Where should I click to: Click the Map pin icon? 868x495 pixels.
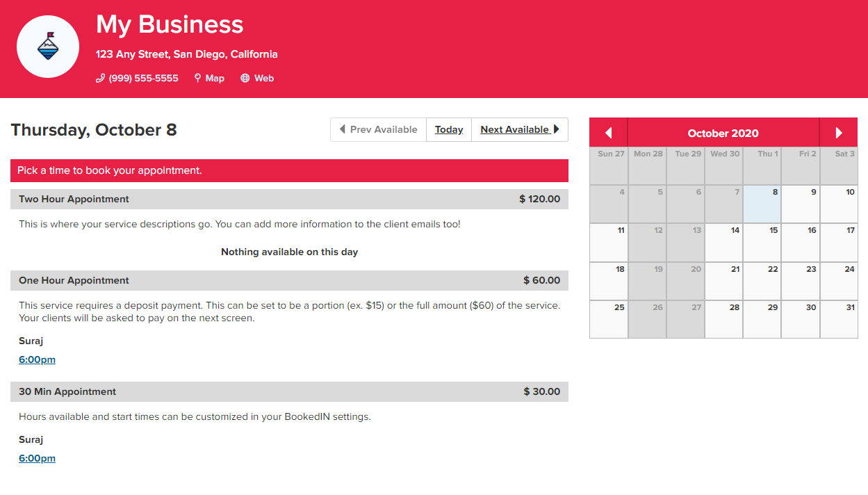click(x=197, y=79)
